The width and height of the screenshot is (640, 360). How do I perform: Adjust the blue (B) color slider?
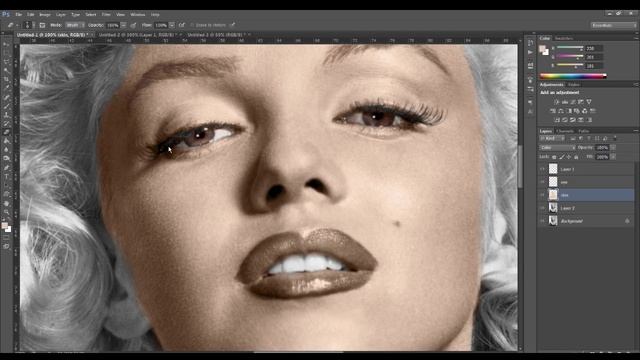click(570, 65)
